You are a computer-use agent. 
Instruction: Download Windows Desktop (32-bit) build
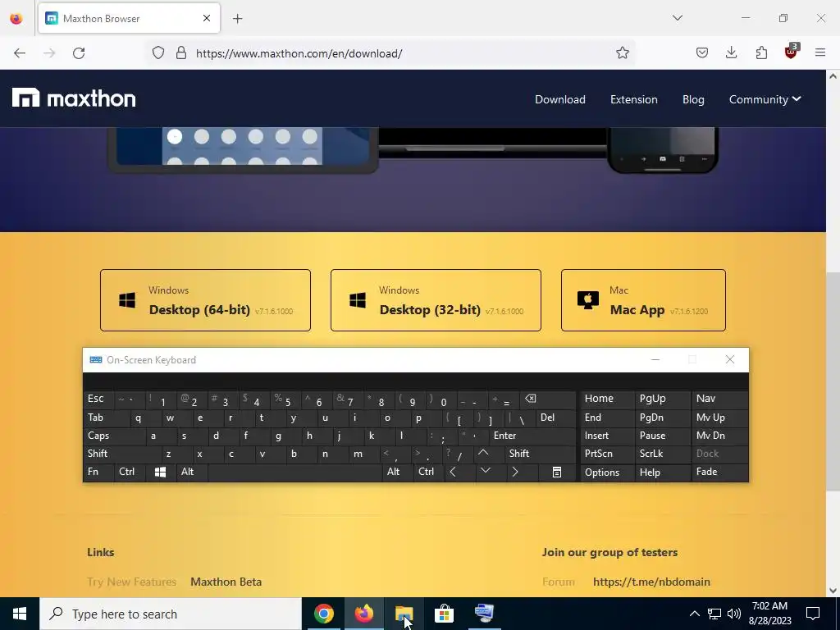tap(436, 300)
